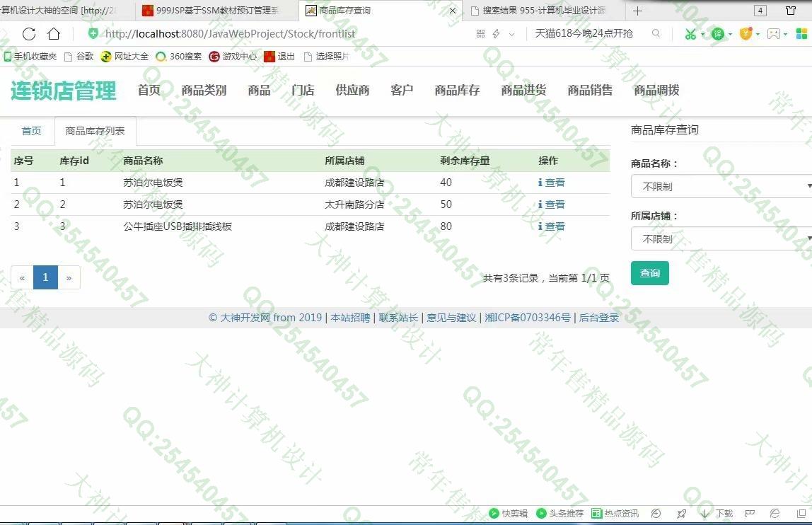Open the 选择照片 bookmark
This screenshot has height=525, width=812.
point(326,57)
